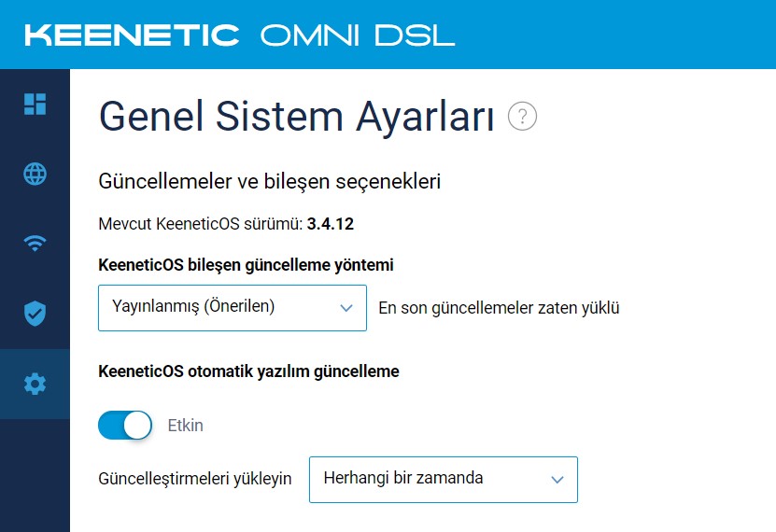Click the OMNI DSL model name
Image resolution: width=776 pixels, height=532 pixels.
coord(358,35)
